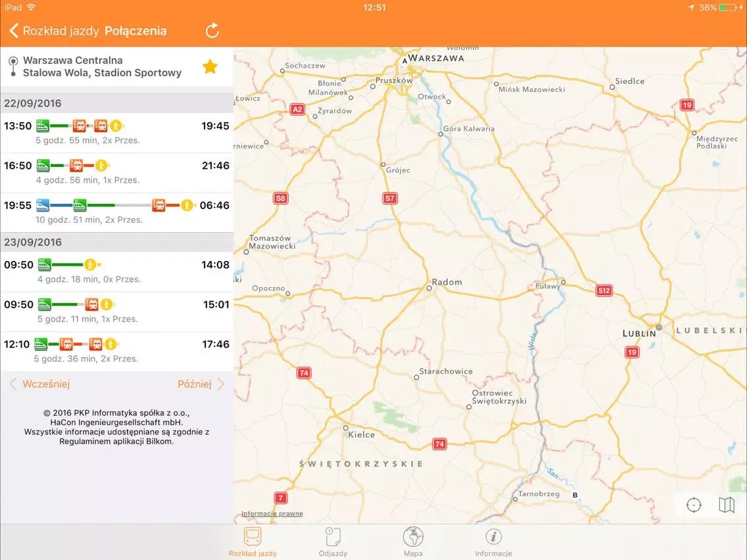The height and width of the screenshot is (560, 747).
Task: Tap the Kielce city label on map
Action: point(362,434)
